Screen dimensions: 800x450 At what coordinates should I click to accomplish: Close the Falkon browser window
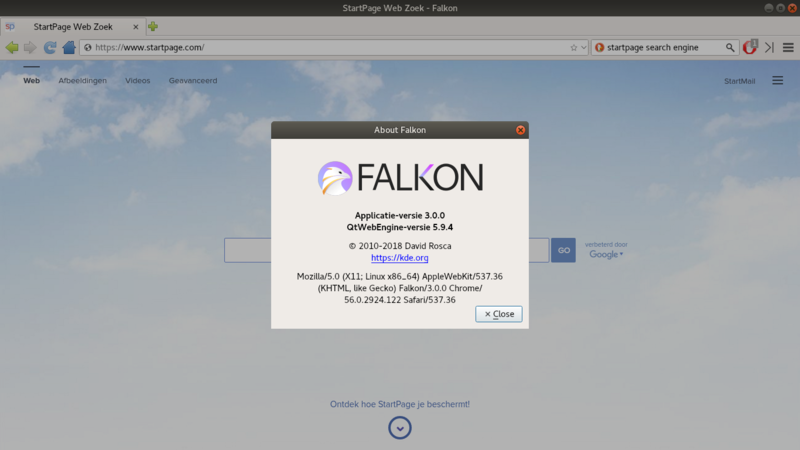pos(792,8)
